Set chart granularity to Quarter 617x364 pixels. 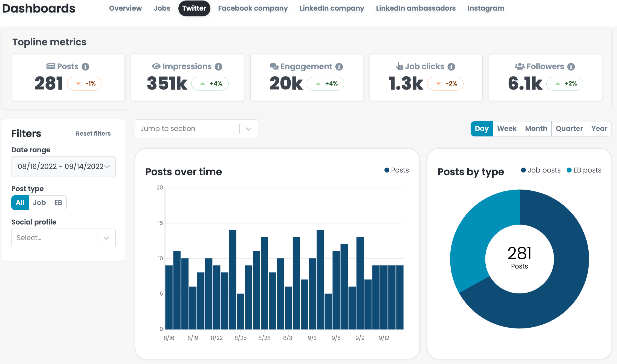tap(569, 129)
